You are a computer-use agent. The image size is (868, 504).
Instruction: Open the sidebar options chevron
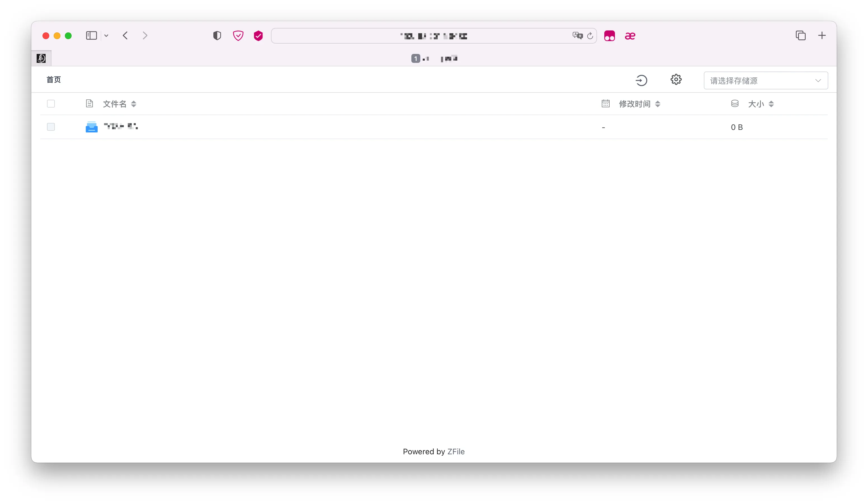[x=107, y=36]
